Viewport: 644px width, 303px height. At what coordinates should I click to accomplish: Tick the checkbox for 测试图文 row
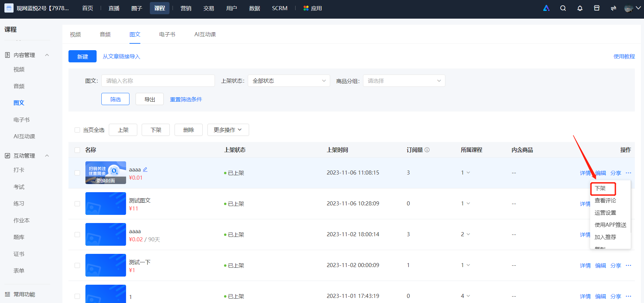point(77,204)
